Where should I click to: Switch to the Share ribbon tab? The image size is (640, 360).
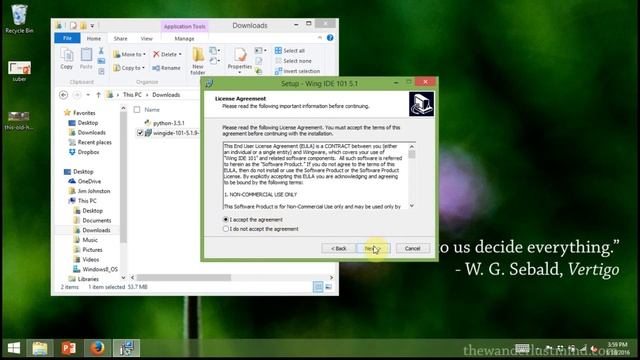point(120,38)
